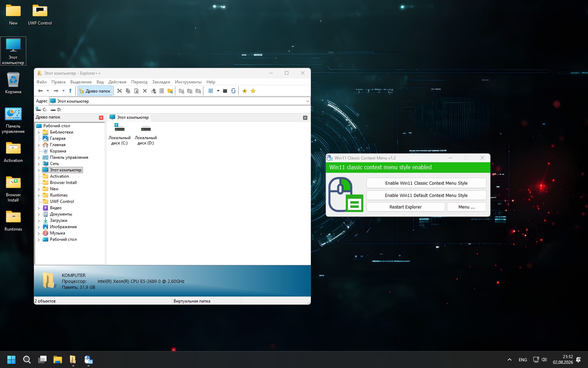The height and width of the screenshot is (368, 588).
Task: Open command prompt from toolbar icon
Action: pos(225,91)
